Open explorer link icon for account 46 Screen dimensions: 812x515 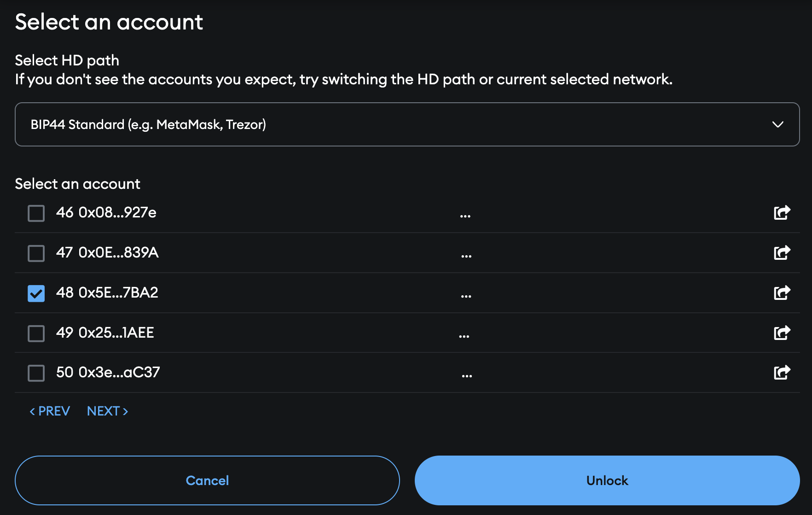point(782,212)
